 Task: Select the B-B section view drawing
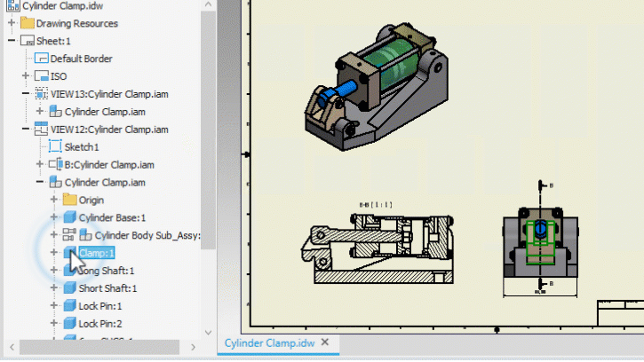(377, 248)
